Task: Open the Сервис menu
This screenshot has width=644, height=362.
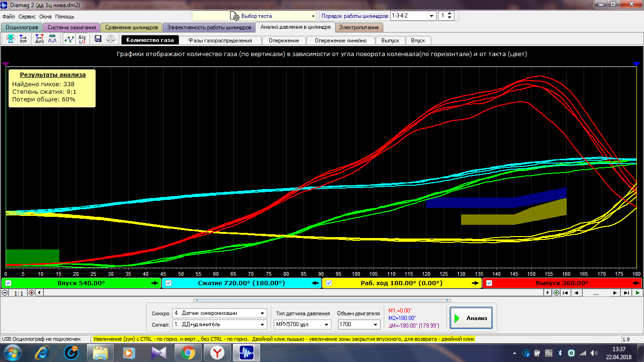Action: [27, 16]
